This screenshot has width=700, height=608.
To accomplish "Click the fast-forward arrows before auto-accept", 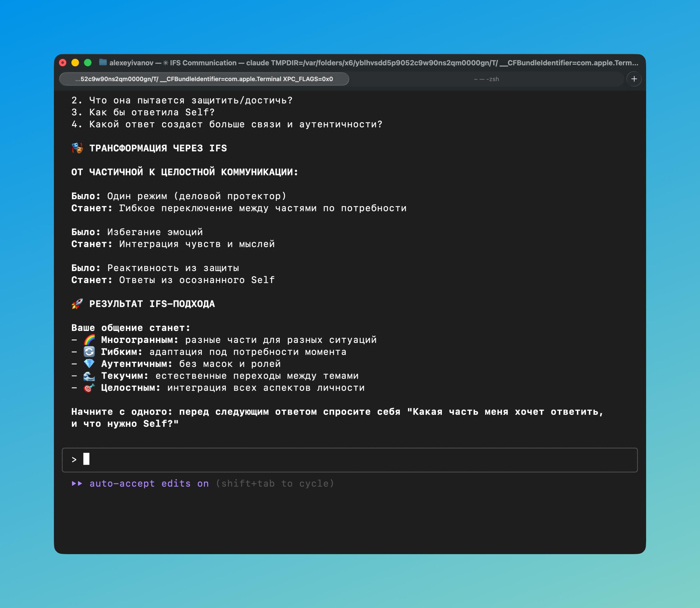I will (x=77, y=483).
